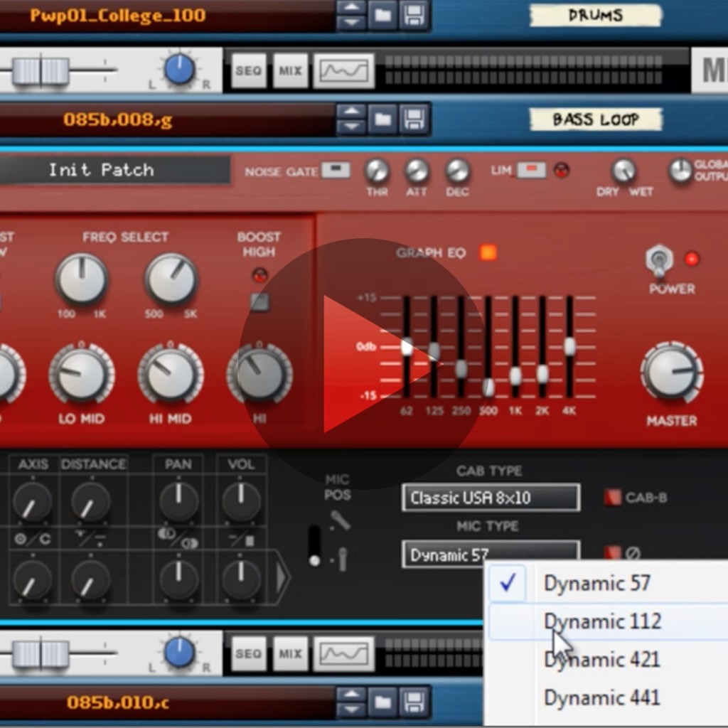Turn the HI MID knob
The width and height of the screenshot is (728, 728).
(x=171, y=375)
